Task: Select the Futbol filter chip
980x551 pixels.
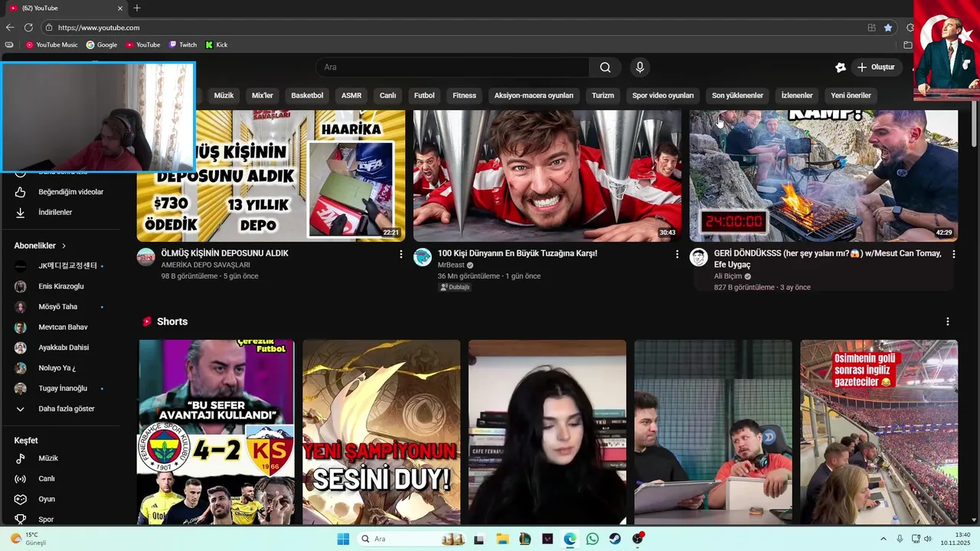Action: [424, 96]
